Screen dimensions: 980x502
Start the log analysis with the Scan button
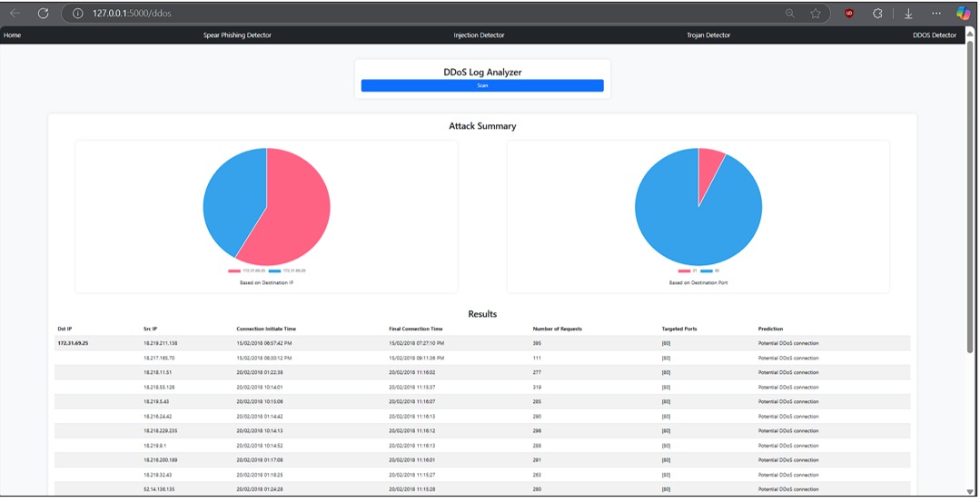tap(482, 85)
